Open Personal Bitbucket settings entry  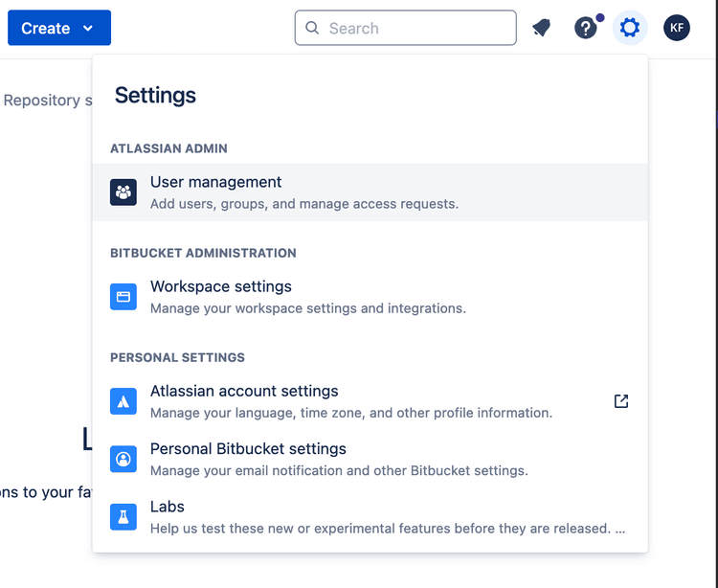[x=370, y=459]
